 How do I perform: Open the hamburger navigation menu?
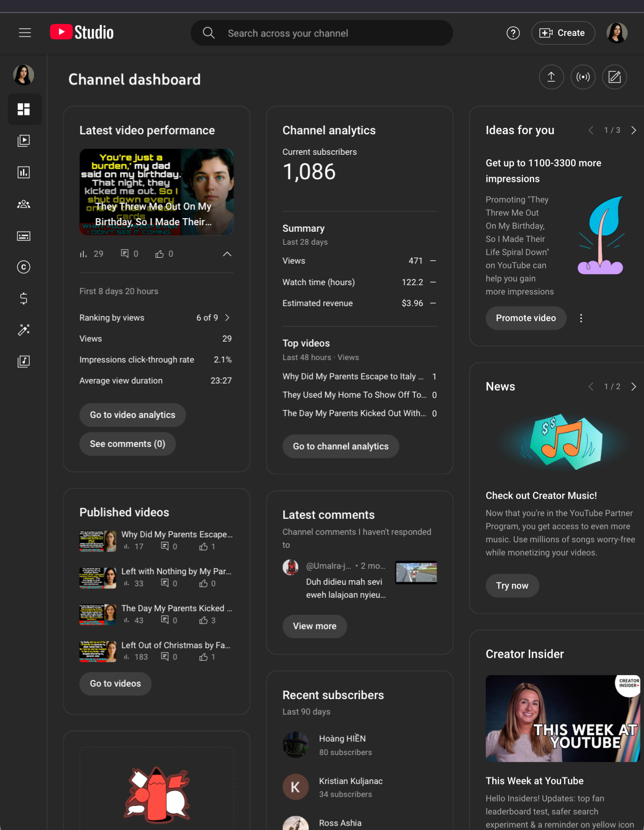point(25,33)
